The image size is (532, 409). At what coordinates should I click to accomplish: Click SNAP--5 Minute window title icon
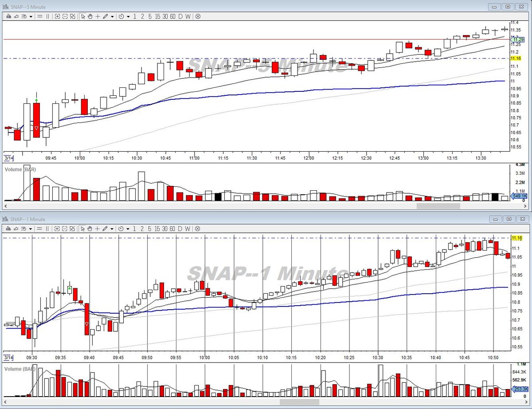6,7
